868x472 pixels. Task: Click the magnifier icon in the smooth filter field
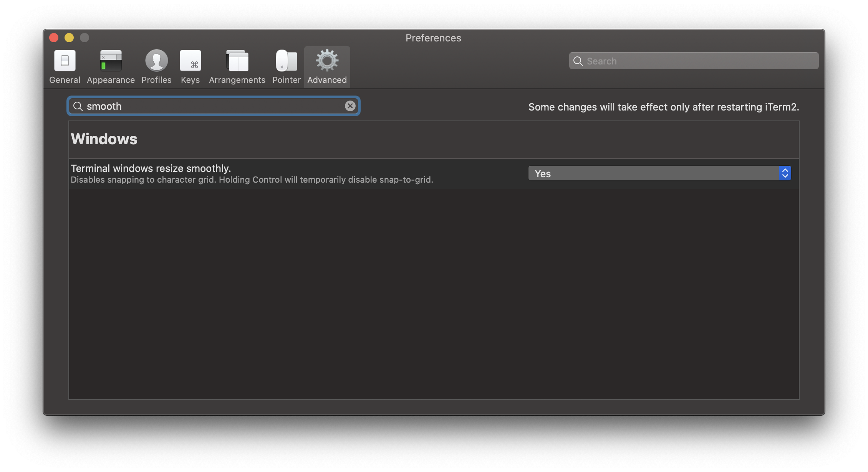pyautogui.click(x=78, y=106)
